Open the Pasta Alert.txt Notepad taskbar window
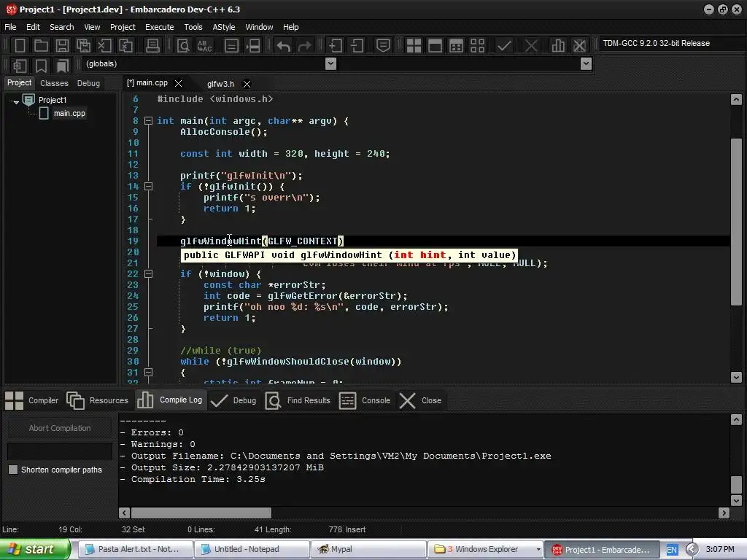The height and width of the screenshot is (560, 747). click(x=135, y=550)
